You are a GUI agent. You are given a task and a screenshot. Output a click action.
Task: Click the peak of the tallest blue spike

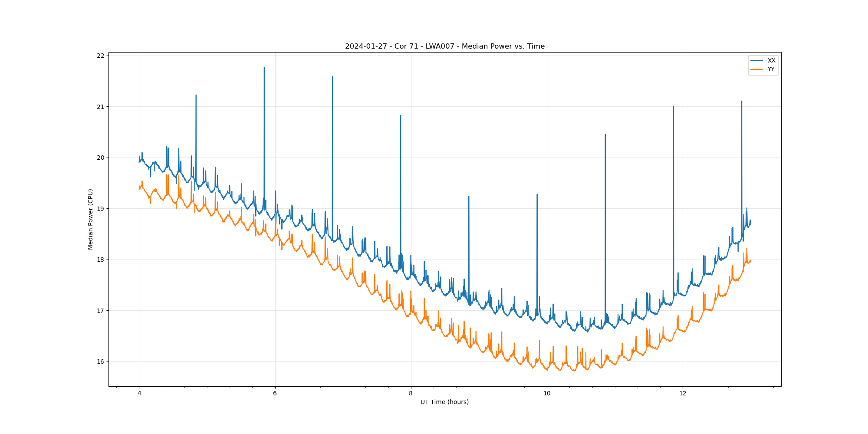pos(264,67)
